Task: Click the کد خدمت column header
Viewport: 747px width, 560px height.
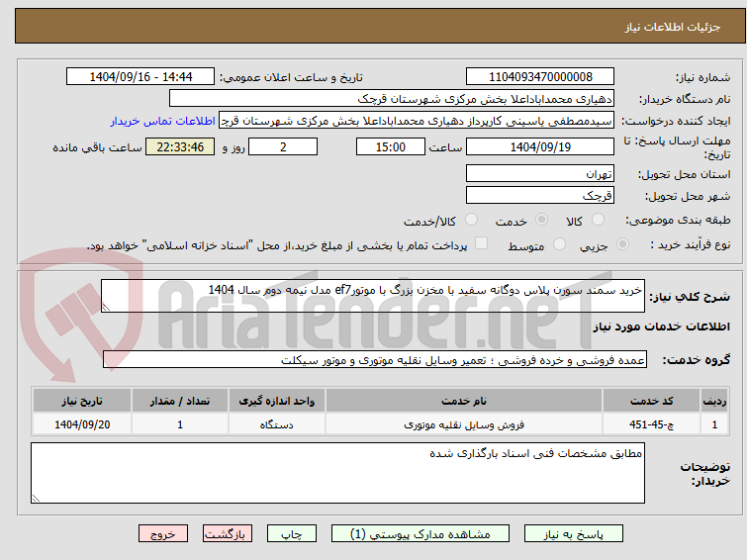Action: (x=651, y=401)
